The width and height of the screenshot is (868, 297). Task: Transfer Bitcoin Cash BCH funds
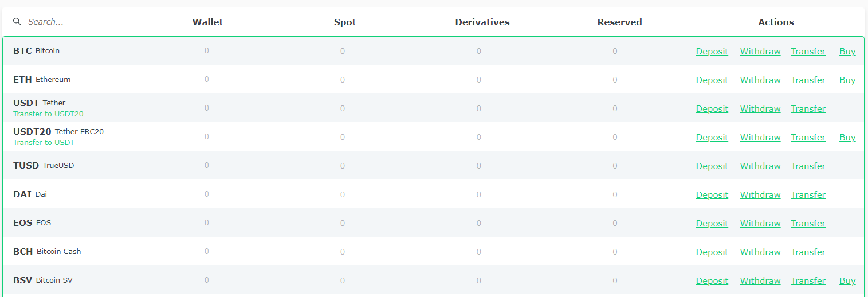808,252
